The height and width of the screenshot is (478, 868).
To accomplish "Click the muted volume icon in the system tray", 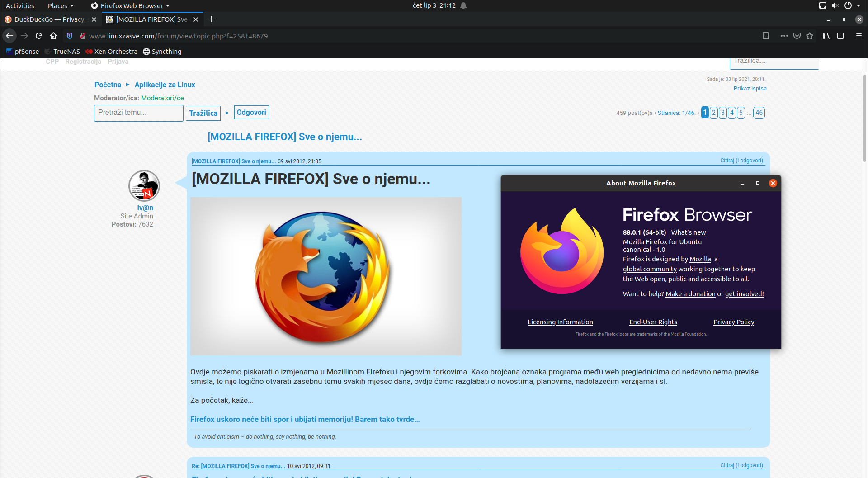I will coord(835,5).
